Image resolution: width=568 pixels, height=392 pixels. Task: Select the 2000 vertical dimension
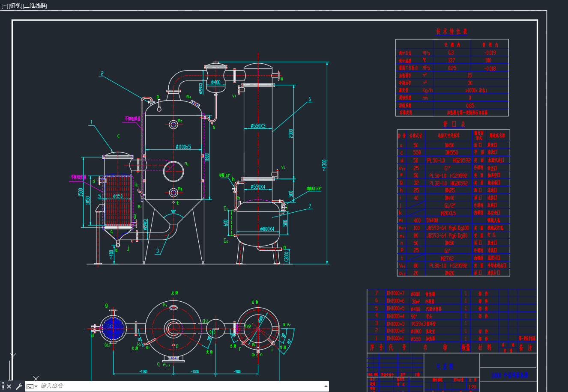[291, 134]
